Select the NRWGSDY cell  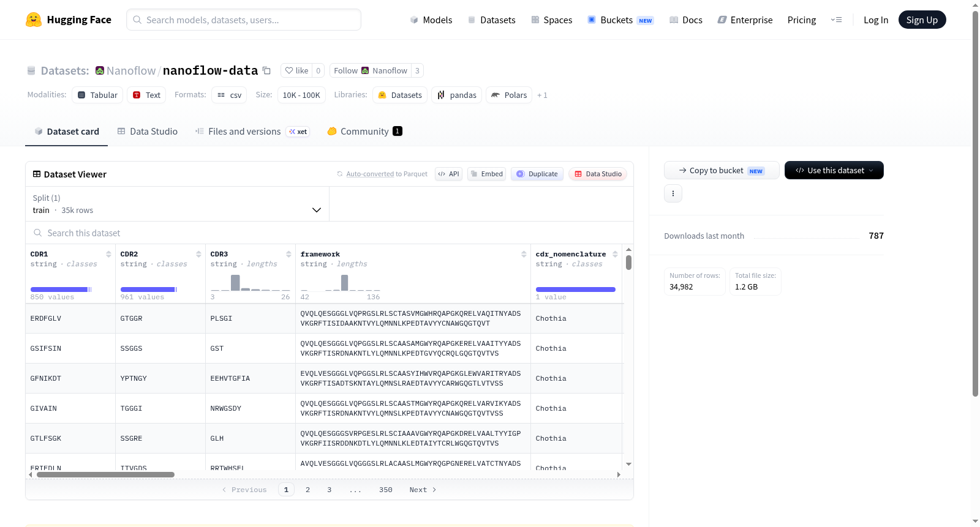click(251, 408)
